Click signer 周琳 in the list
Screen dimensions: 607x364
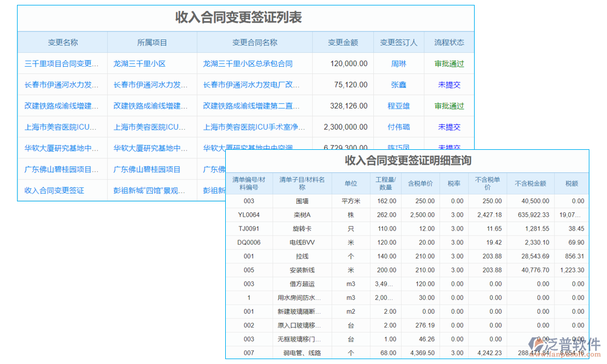(x=398, y=63)
